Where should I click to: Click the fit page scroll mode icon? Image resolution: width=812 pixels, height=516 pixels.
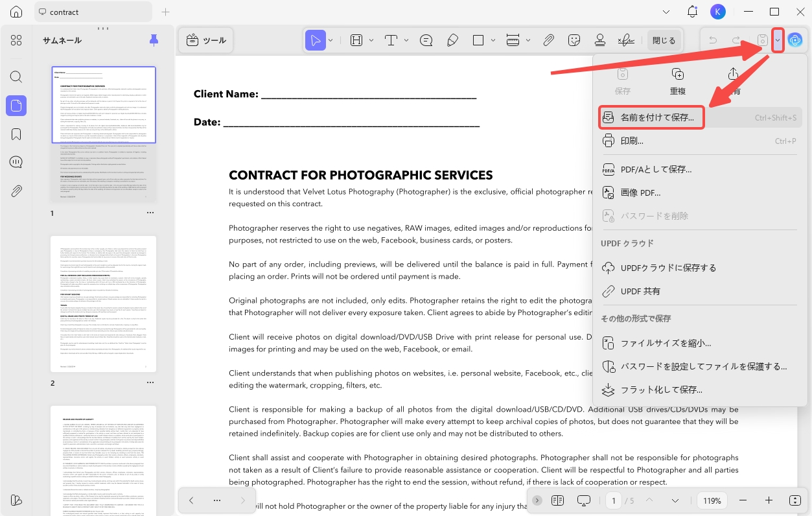[x=795, y=500]
